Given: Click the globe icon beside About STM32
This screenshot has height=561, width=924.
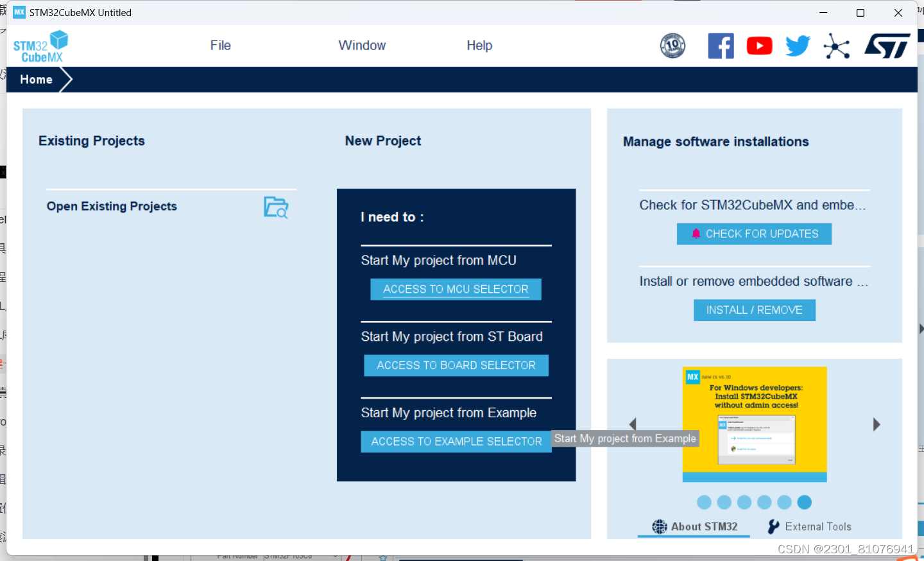Looking at the screenshot, I should [660, 526].
